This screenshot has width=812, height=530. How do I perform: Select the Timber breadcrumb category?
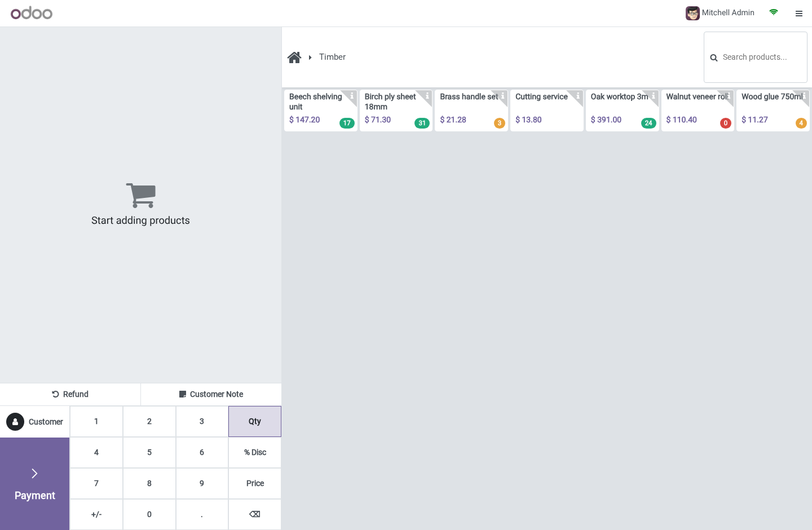pos(332,57)
